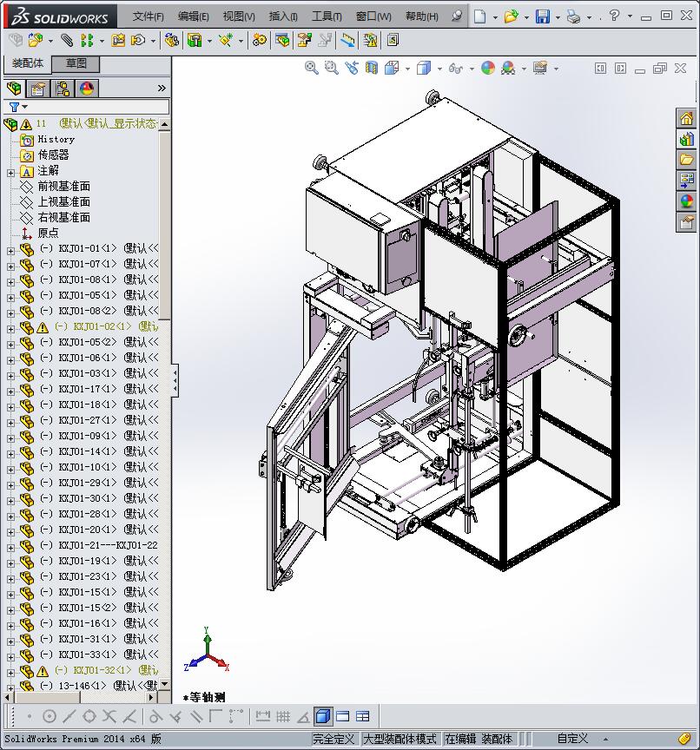Click the Edit Component icon

pos(16,40)
